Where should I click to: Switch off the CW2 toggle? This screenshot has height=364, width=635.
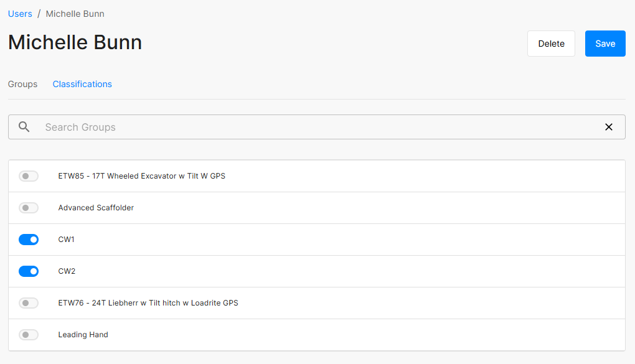[x=29, y=271]
